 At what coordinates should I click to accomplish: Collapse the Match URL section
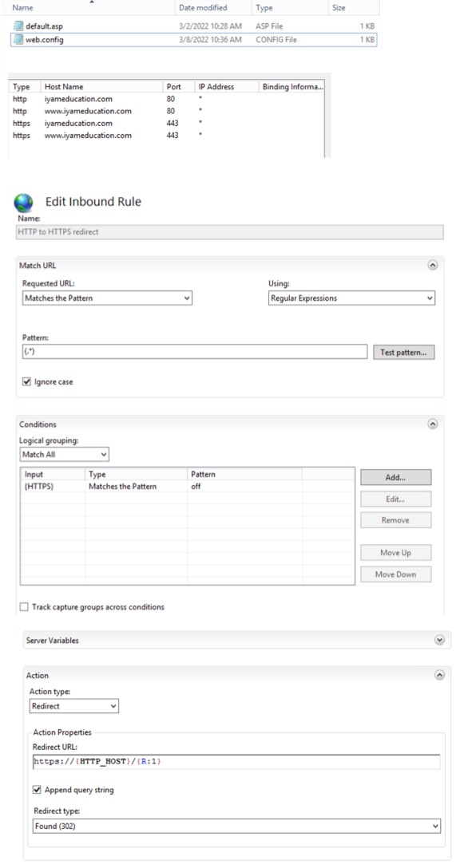433,265
